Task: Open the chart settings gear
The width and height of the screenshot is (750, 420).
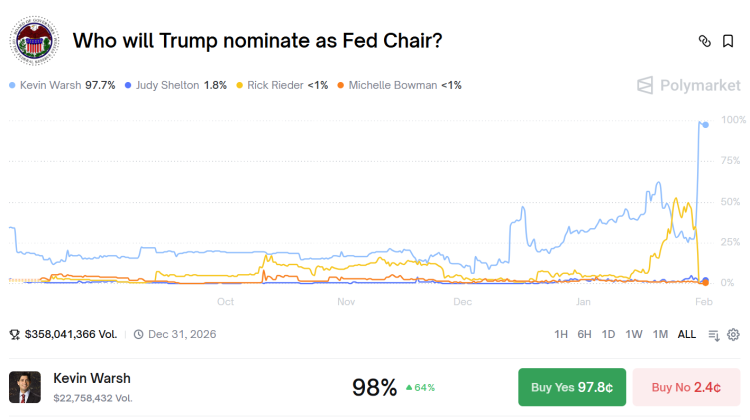Action: (733, 334)
